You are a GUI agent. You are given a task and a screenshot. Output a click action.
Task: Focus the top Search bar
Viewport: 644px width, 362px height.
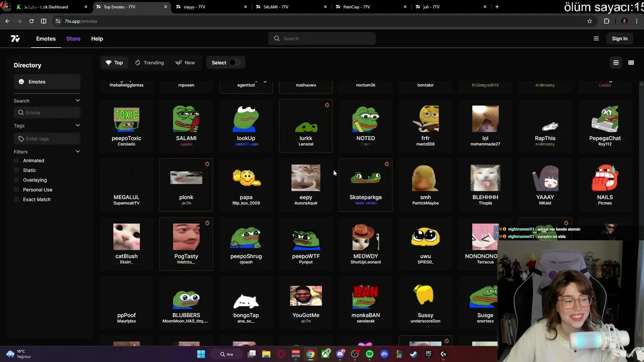click(x=322, y=39)
